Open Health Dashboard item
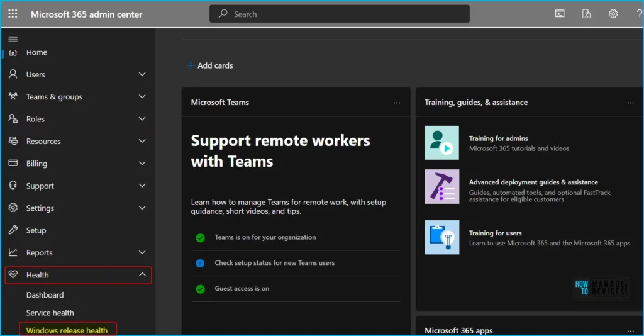Screen dimensions: 644x336 click(x=45, y=295)
